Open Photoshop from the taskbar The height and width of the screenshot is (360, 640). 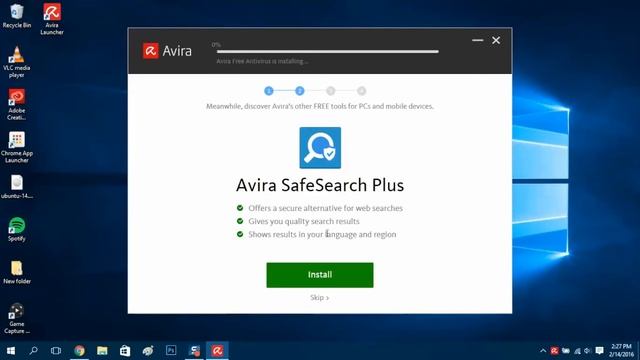[171, 350]
